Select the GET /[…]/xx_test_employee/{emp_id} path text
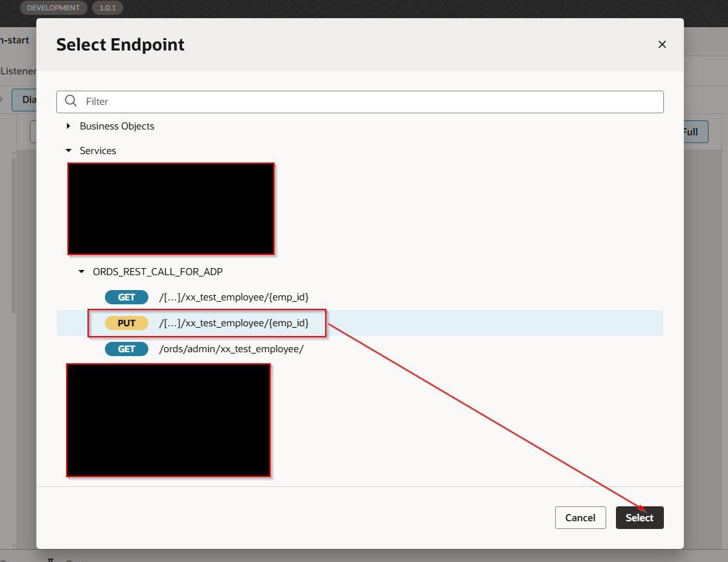Screen dimensions: 728x562 234,297
